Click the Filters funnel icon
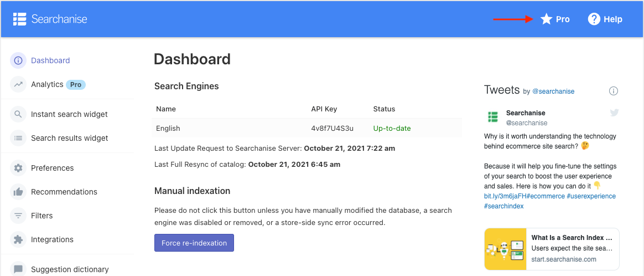 coord(18,216)
